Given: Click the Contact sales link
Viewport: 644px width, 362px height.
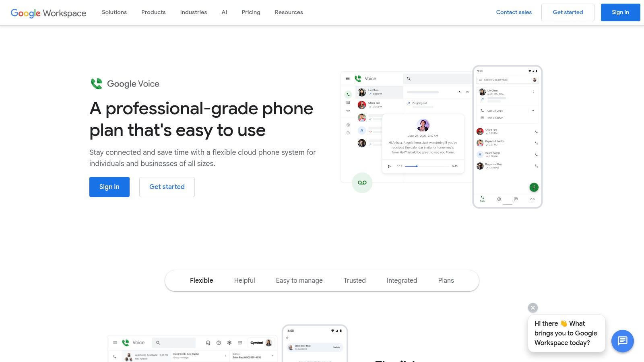Looking at the screenshot, I should 514,12.
